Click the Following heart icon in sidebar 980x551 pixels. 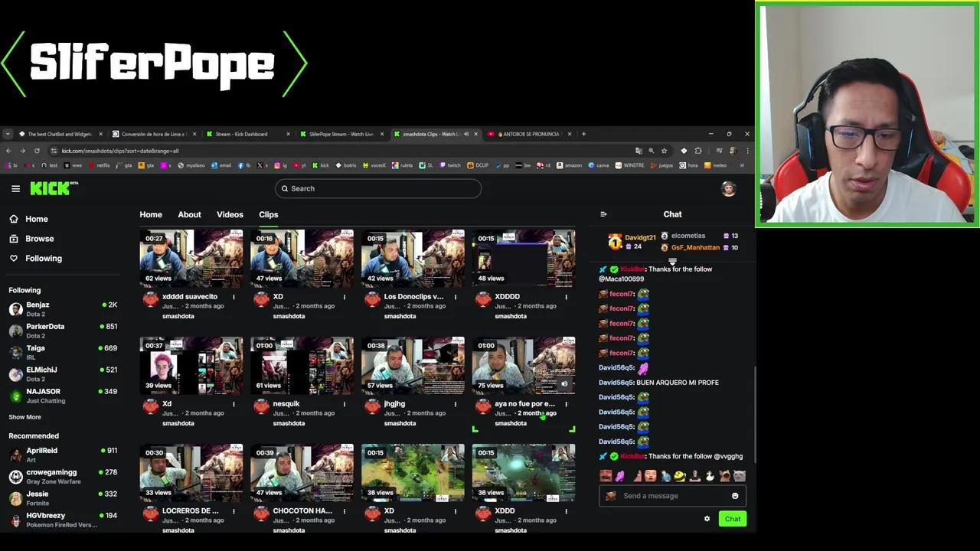point(14,259)
